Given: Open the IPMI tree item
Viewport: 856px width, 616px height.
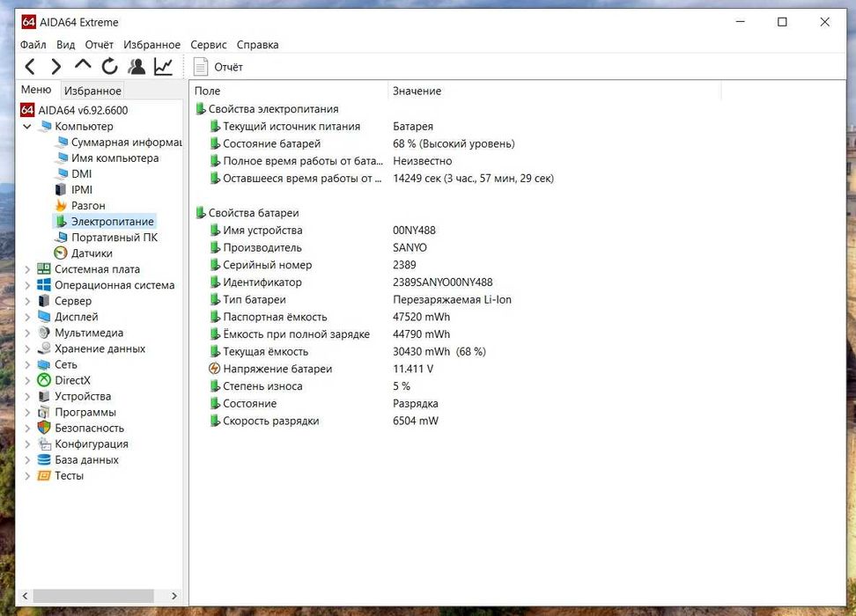Looking at the screenshot, I should [x=74, y=189].
